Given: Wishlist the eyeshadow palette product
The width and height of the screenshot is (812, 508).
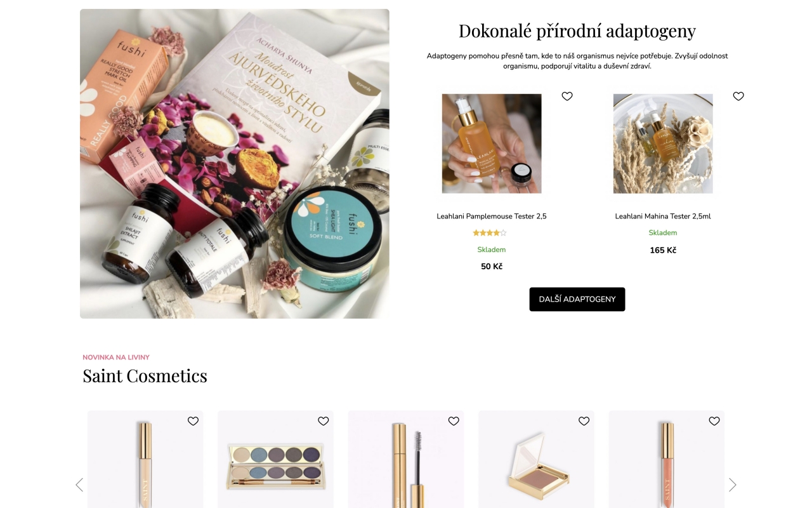Looking at the screenshot, I should point(324,421).
